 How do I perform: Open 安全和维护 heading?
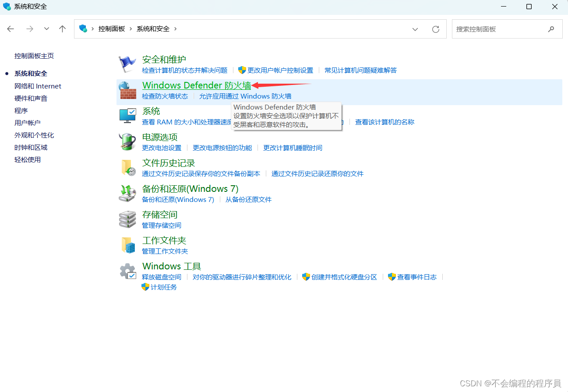point(164,60)
